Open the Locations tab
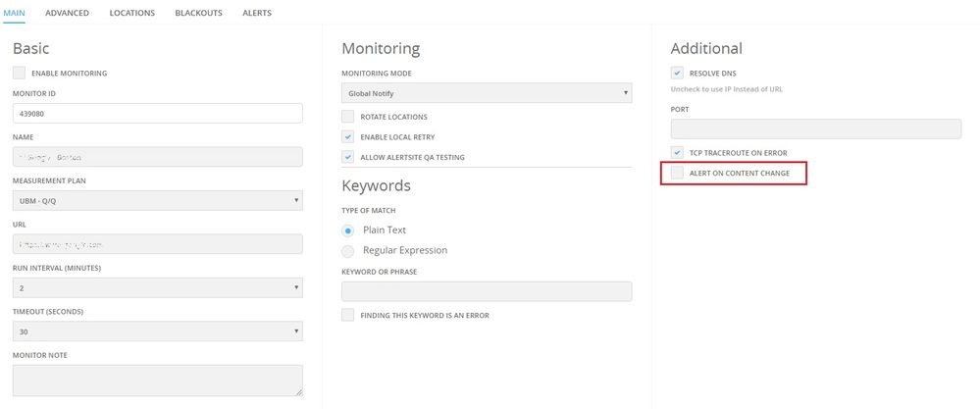The height and width of the screenshot is (409, 980). (x=131, y=13)
